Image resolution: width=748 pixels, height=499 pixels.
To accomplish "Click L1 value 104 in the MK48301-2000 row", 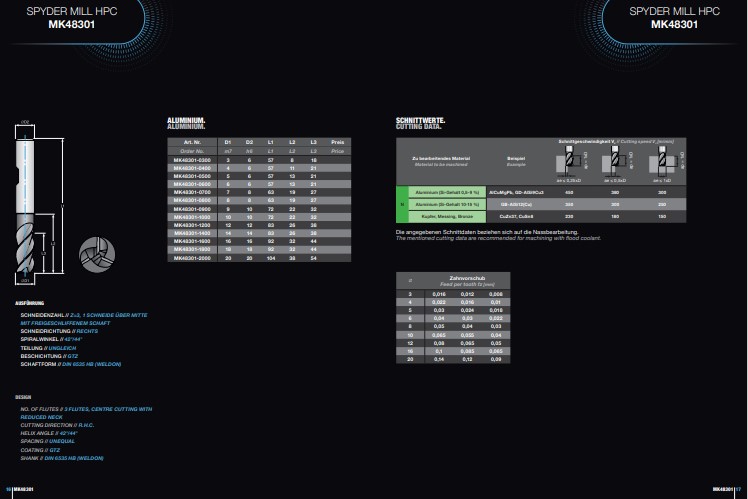I will tap(270, 258).
